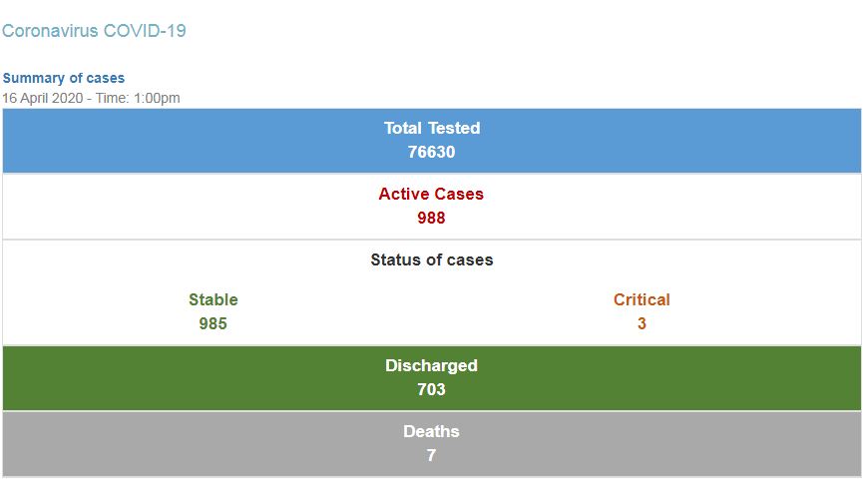Click the green Discharged banner
This screenshot has width=868, height=497.
point(432,378)
